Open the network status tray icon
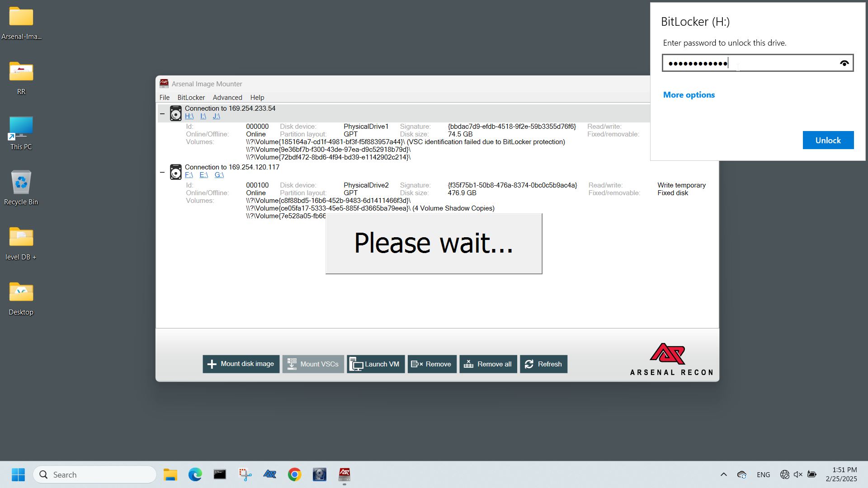 (784, 474)
